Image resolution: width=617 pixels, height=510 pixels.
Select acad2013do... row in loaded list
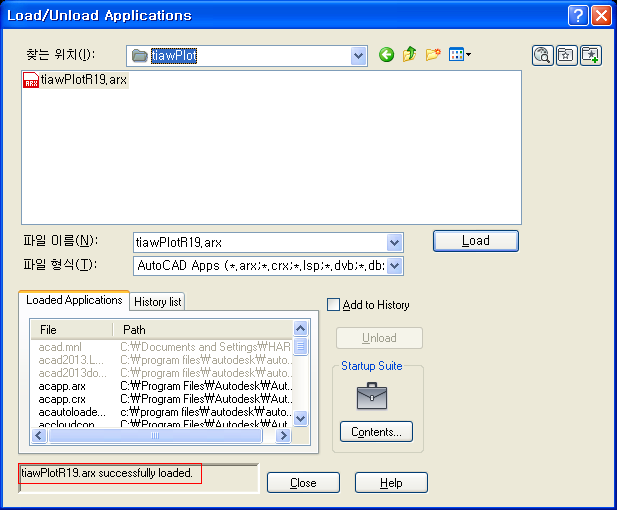coord(72,373)
